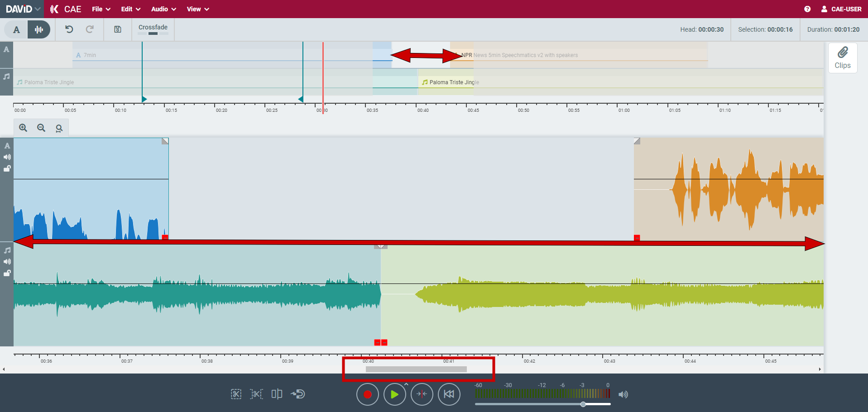This screenshot has width=868, height=412.
Task: Zoom in on the waveform view
Action: click(x=23, y=128)
